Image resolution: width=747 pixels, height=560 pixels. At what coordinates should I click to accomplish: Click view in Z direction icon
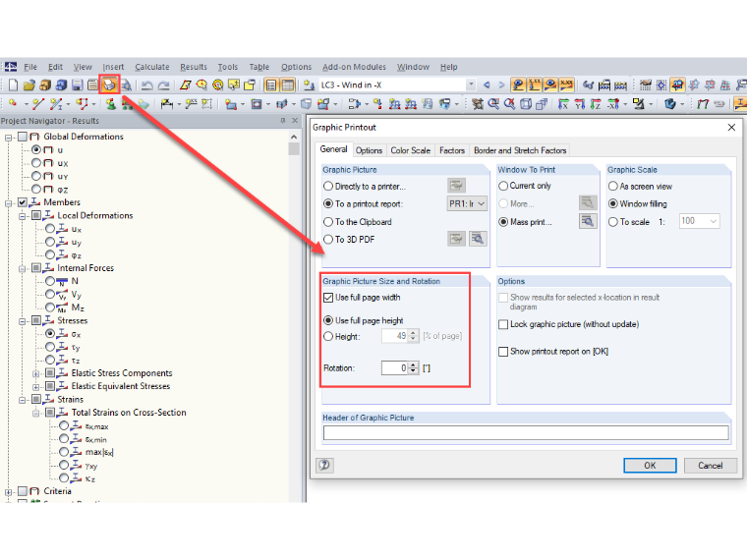[596, 104]
